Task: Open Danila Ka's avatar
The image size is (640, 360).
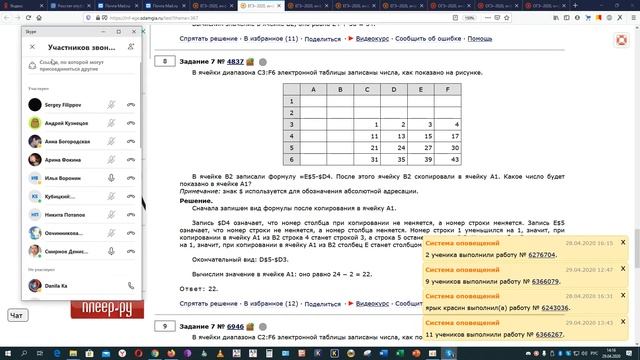Action: click(35, 286)
